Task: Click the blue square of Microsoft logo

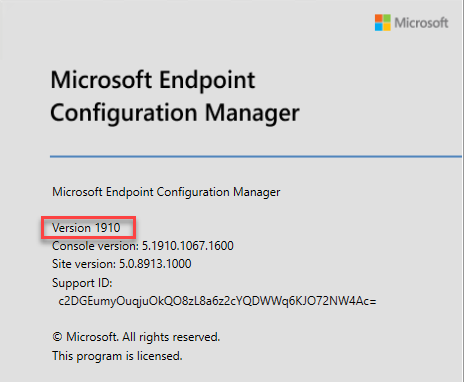Action: coord(378,27)
